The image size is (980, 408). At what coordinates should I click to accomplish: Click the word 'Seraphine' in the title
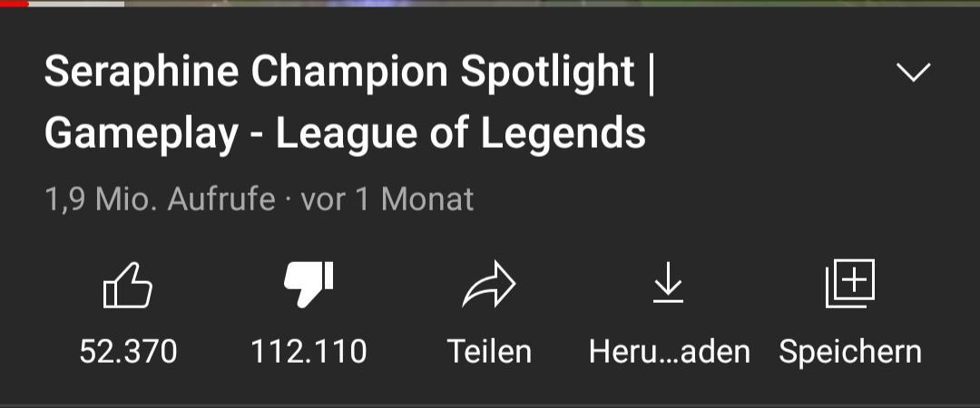click(142, 73)
